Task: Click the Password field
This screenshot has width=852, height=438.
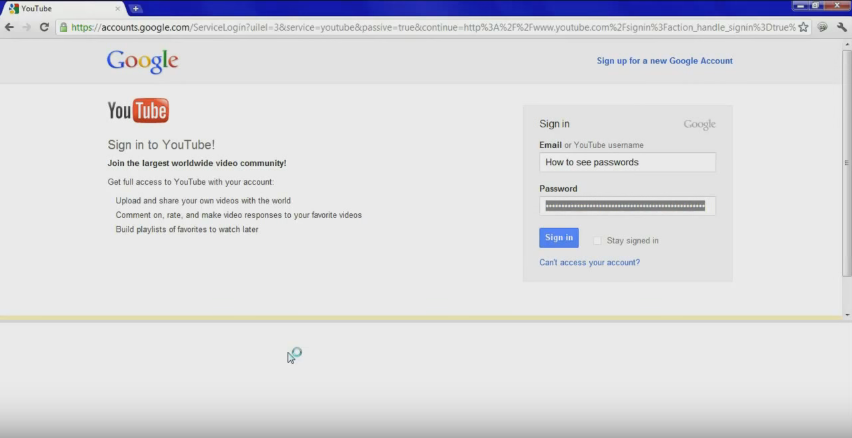Action: [x=628, y=205]
